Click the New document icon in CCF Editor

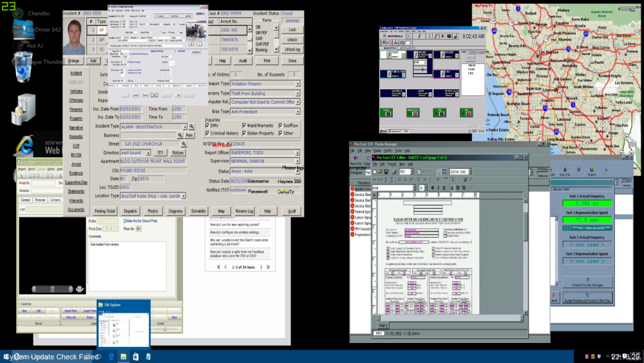[x=375, y=172]
